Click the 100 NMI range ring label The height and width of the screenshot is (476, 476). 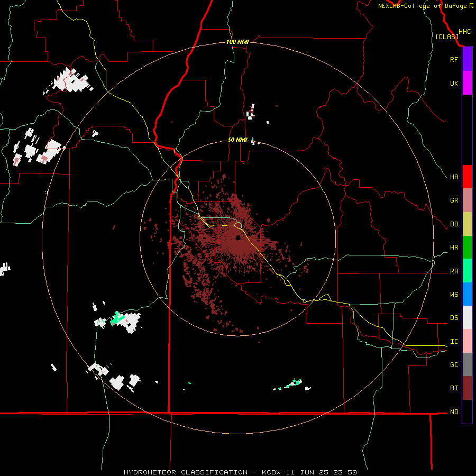point(237,42)
